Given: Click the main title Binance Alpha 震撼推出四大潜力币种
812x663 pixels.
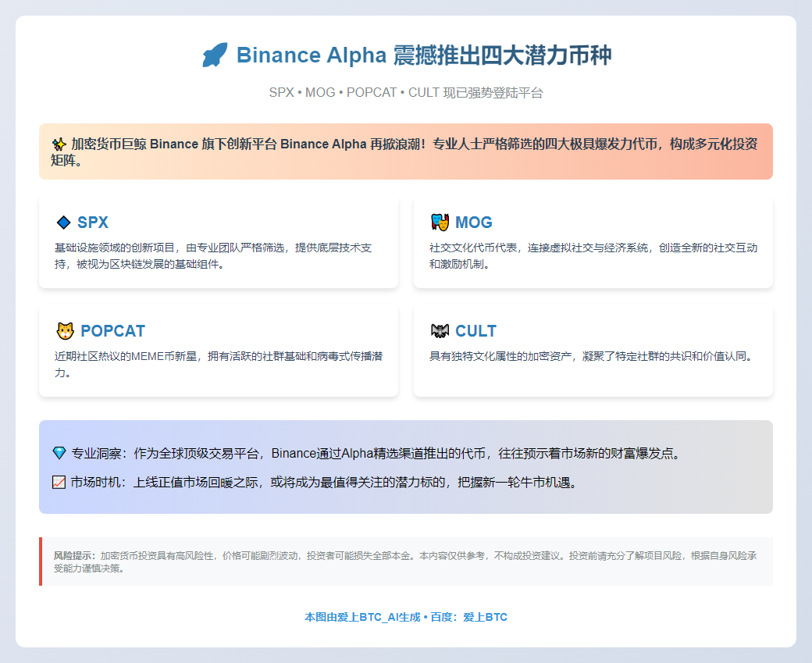Looking at the screenshot, I should (424, 55).
